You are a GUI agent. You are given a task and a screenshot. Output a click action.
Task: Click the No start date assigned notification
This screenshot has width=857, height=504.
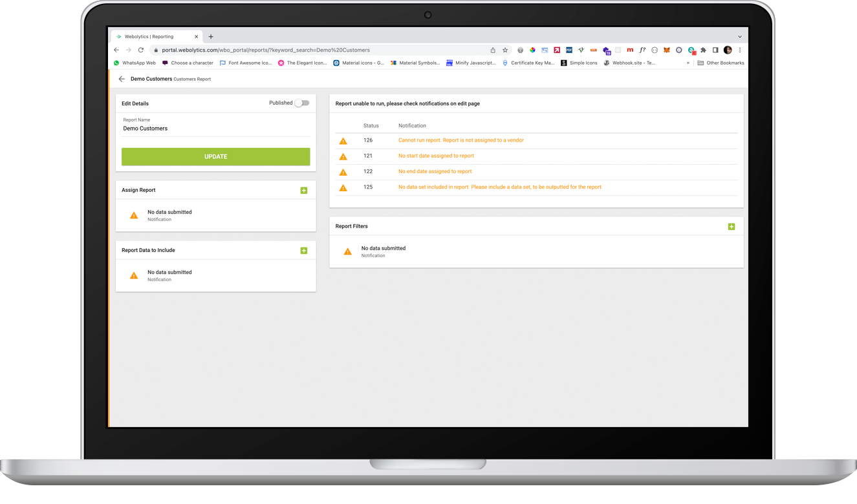[x=436, y=156]
